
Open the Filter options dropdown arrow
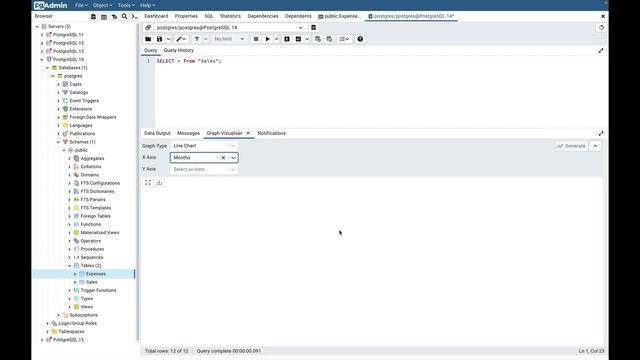point(206,39)
